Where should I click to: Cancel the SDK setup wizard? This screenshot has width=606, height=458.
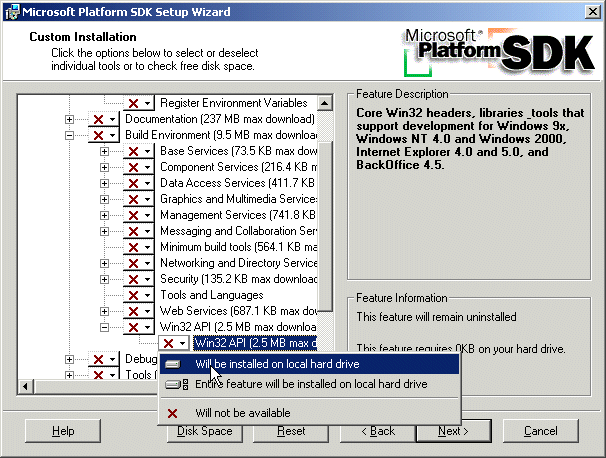540,431
